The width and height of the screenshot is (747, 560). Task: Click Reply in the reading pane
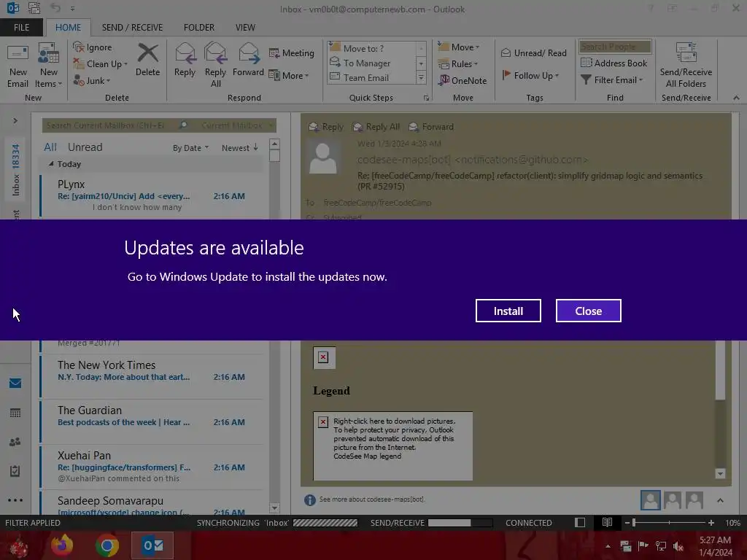point(326,127)
